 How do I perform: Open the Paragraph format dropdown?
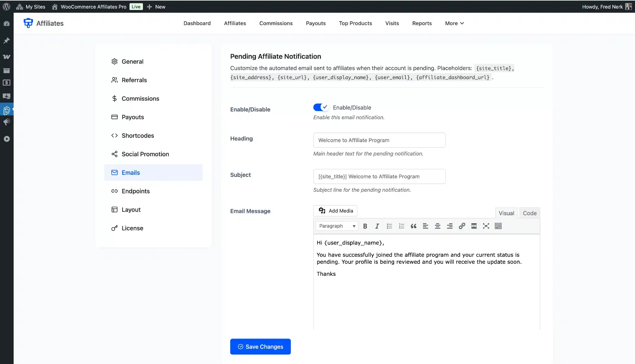coord(337,226)
